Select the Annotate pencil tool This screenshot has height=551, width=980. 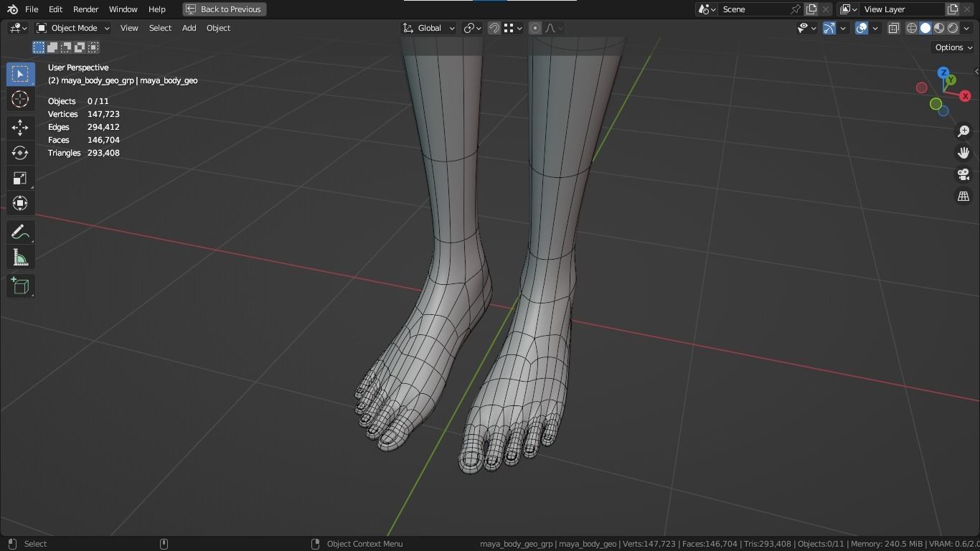(x=20, y=232)
